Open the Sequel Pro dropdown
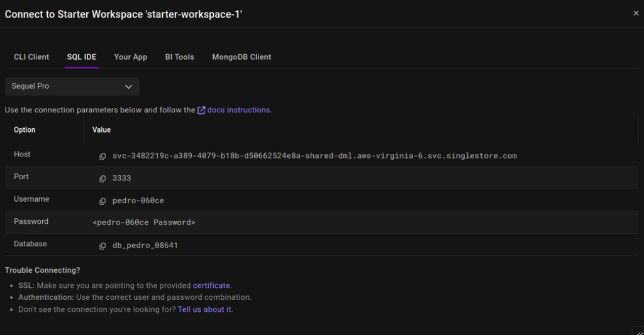644x335 pixels. (72, 87)
